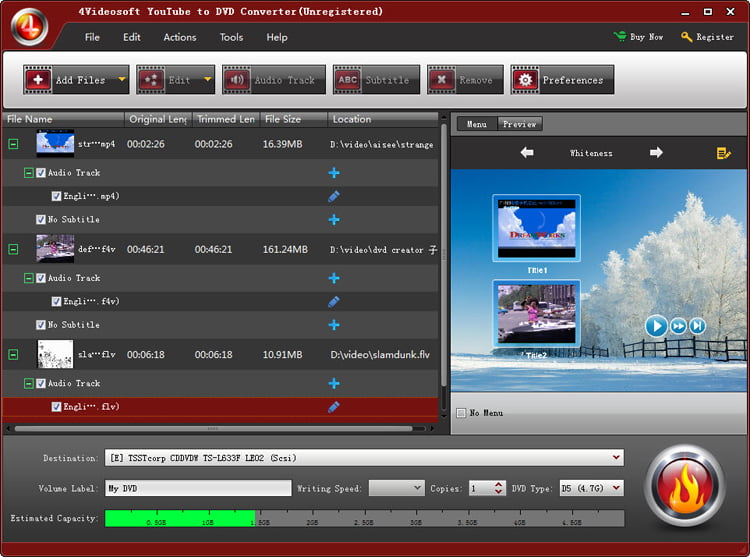This screenshot has width=750, height=557.
Task: Uncheck Audio Track checkbox for sla...flv
Action: click(41, 383)
